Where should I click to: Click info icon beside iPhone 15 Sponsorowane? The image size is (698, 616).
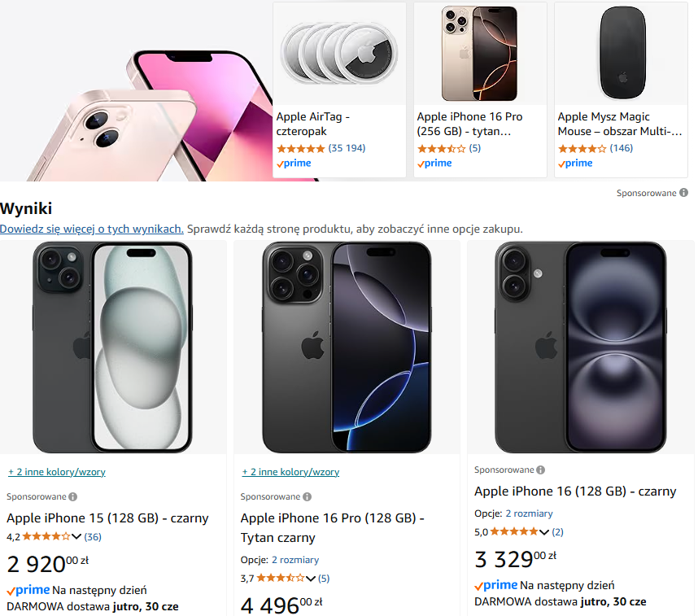[72, 496]
